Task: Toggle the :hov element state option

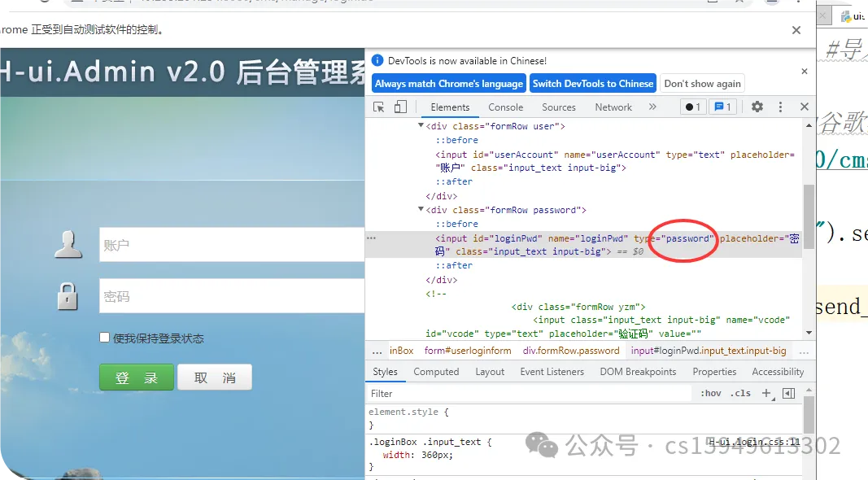Action: pyautogui.click(x=711, y=393)
